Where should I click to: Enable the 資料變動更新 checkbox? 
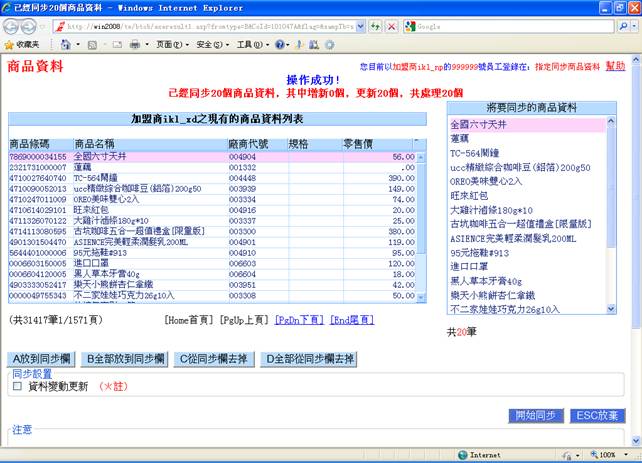[x=17, y=386]
